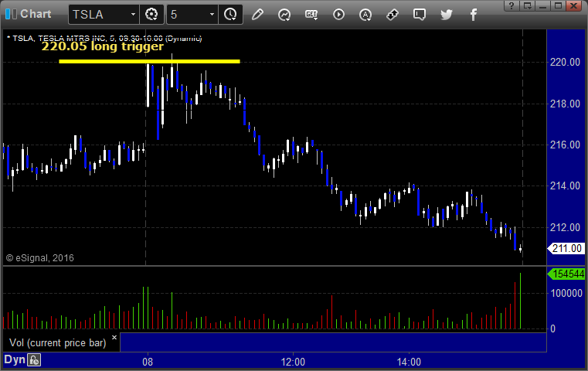
Task: Open the help question mark button
Action: click(512, 5)
